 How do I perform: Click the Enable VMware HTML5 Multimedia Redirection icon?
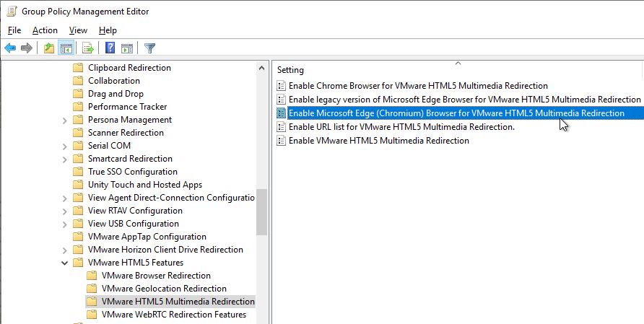(x=281, y=141)
